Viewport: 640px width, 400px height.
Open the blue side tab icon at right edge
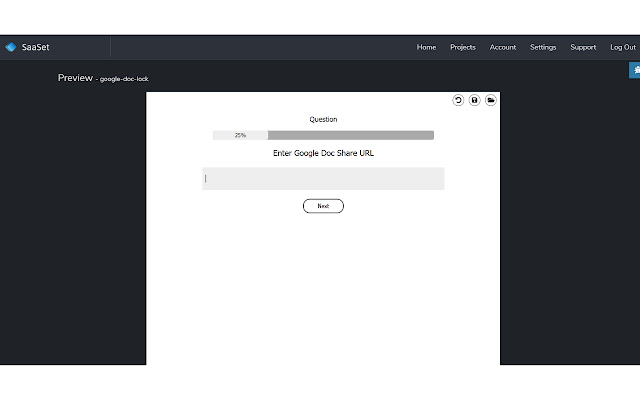coord(635,70)
